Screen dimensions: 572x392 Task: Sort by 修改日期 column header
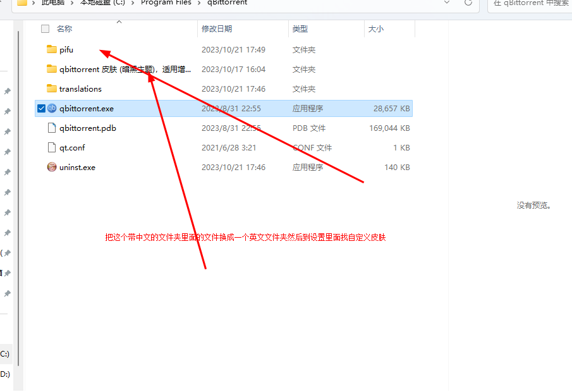click(x=217, y=29)
